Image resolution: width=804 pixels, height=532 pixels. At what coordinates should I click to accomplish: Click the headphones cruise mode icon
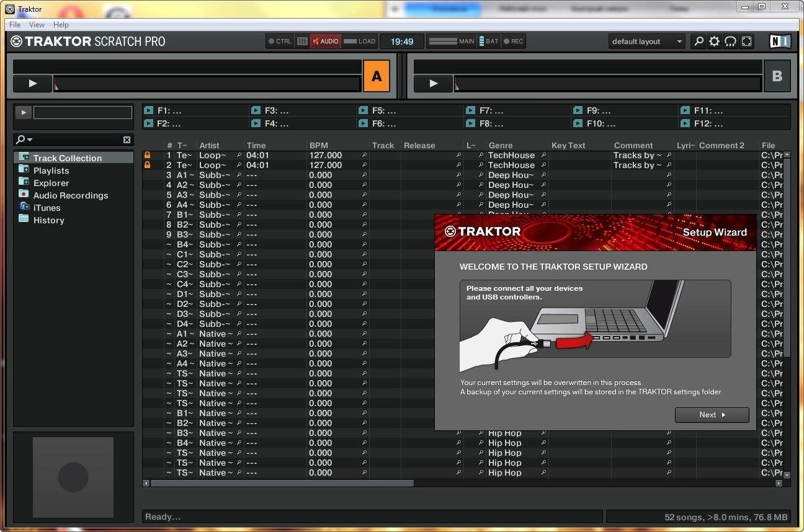click(731, 42)
